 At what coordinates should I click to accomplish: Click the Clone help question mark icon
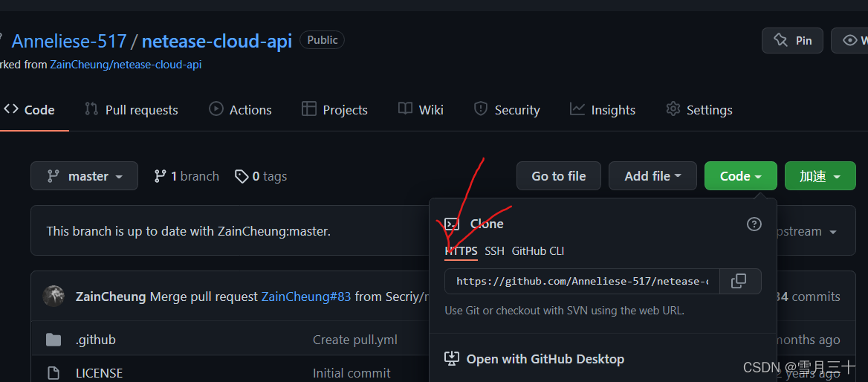[754, 224]
